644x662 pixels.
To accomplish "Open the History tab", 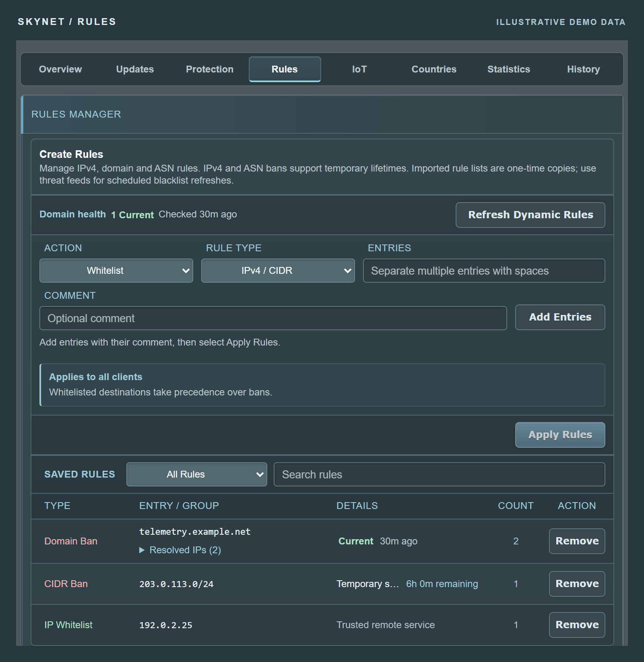I will tap(584, 69).
